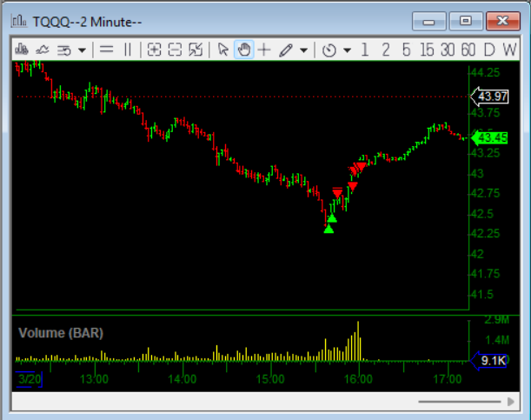Screen dimensions: 531x420
Task: Click the 16:00 time axis label
Action: [x=358, y=379]
